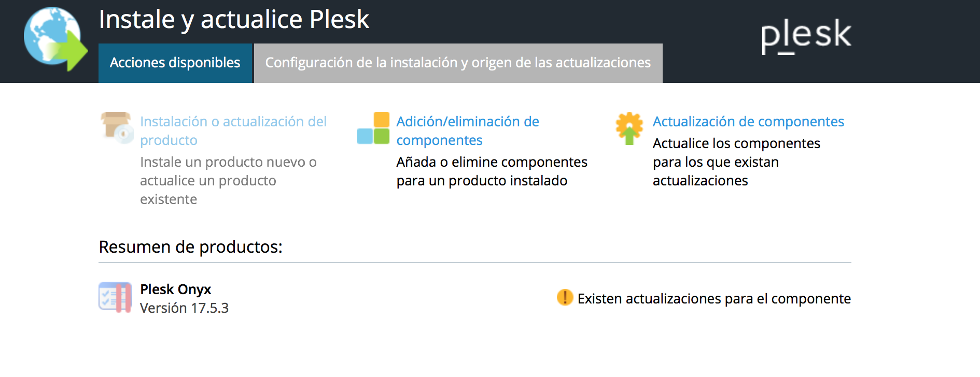Open the Configuración de la instalación tab

pos(458,63)
